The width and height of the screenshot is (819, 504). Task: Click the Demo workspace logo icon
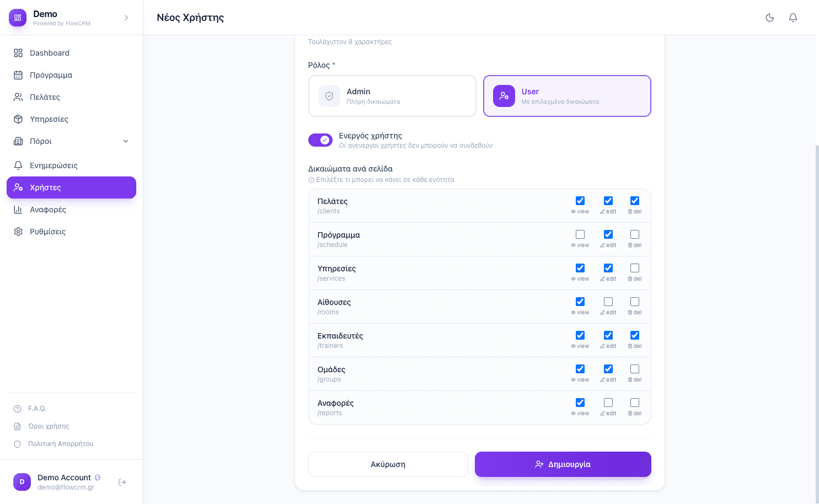tap(18, 18)
